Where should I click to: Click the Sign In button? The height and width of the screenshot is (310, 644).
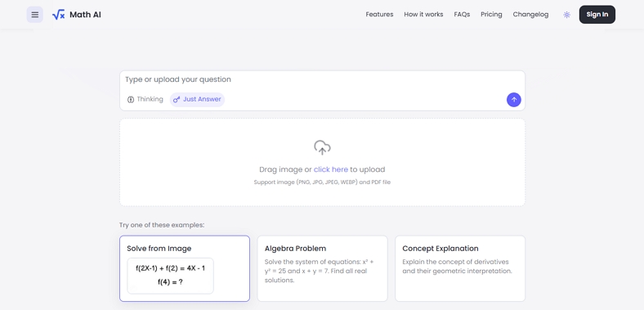(597, 15)
